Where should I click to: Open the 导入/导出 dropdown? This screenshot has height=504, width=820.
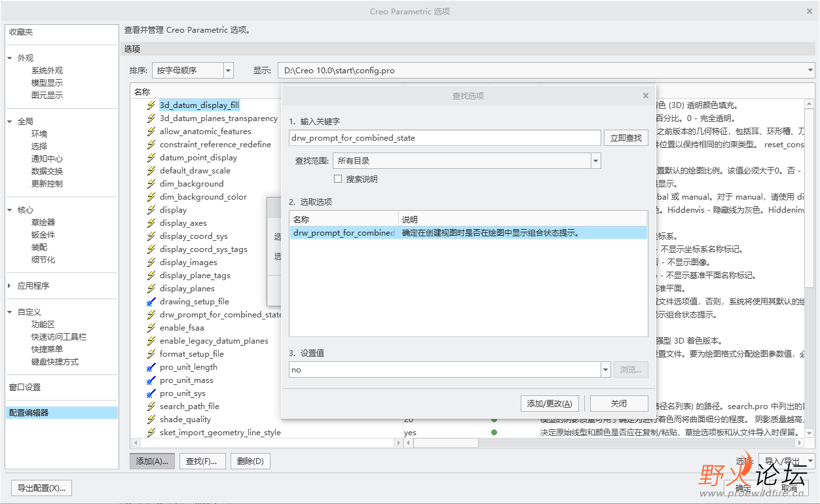click(787, 461)
